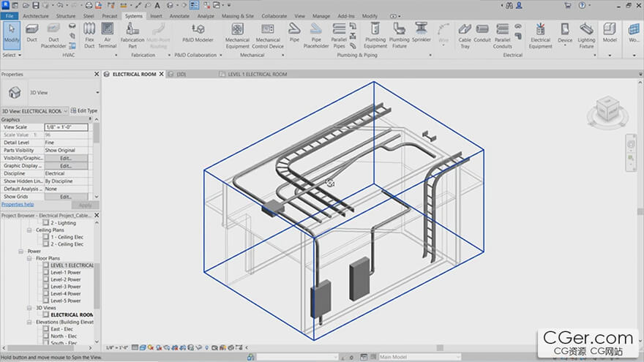Launch the P&ID Modeler

[x=198, y=33]
